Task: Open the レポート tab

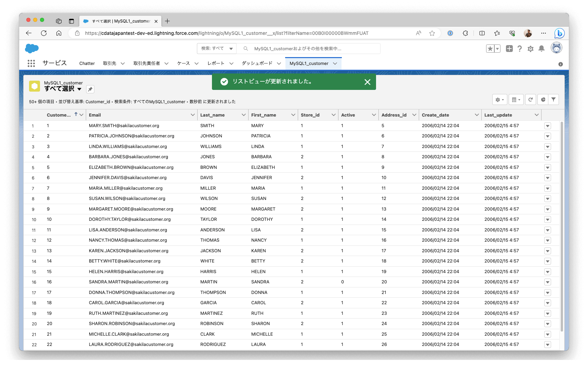Action: click(x=216, y=64)
